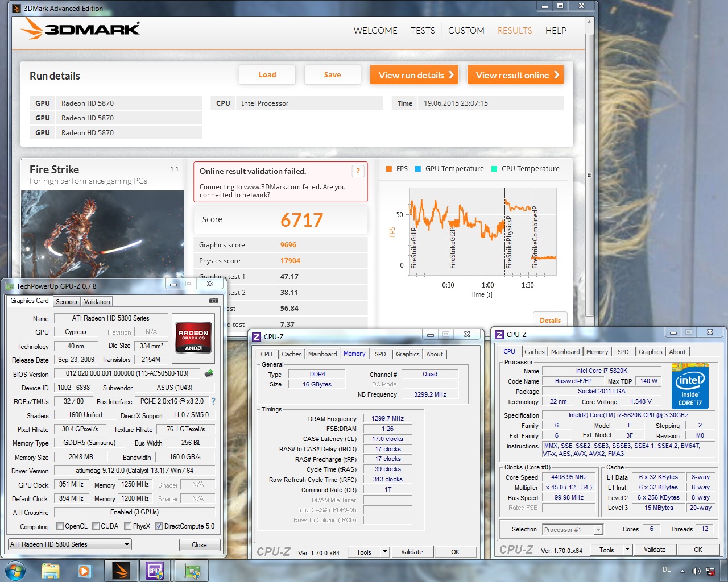Click OK in CPU-Z CPU window
Viewport: 728px width, 582px height.
(698, 550)
